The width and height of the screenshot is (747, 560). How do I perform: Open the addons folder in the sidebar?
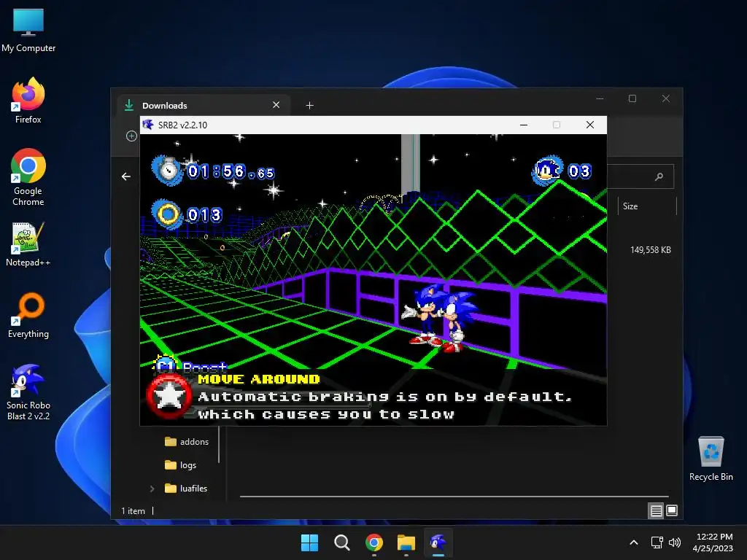click(187, 442)
